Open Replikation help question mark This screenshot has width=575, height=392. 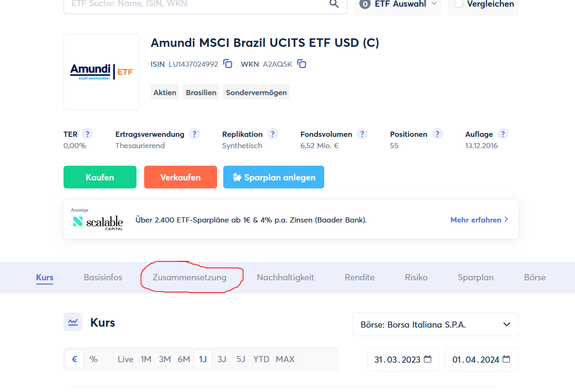[x=273, y=134]
